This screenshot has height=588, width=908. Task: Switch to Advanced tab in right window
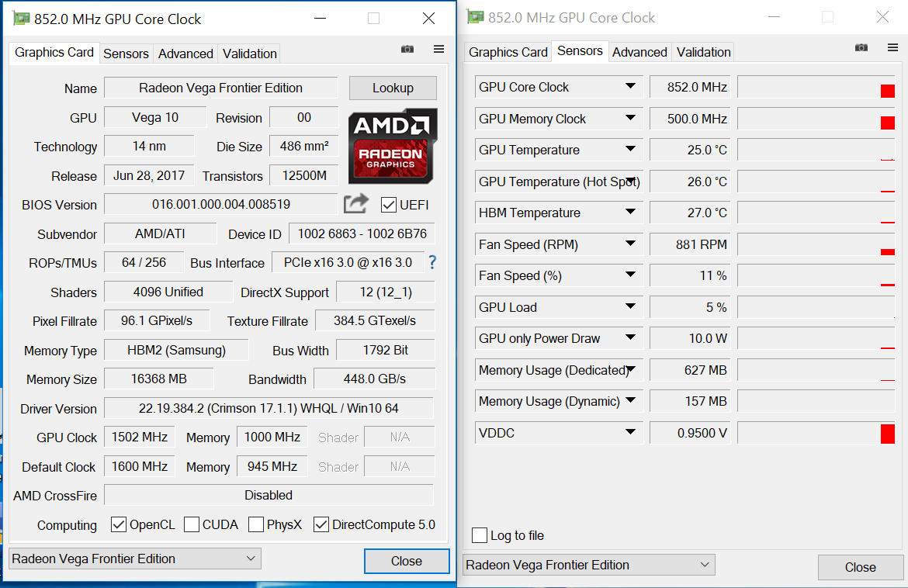(x=639, y=52)
